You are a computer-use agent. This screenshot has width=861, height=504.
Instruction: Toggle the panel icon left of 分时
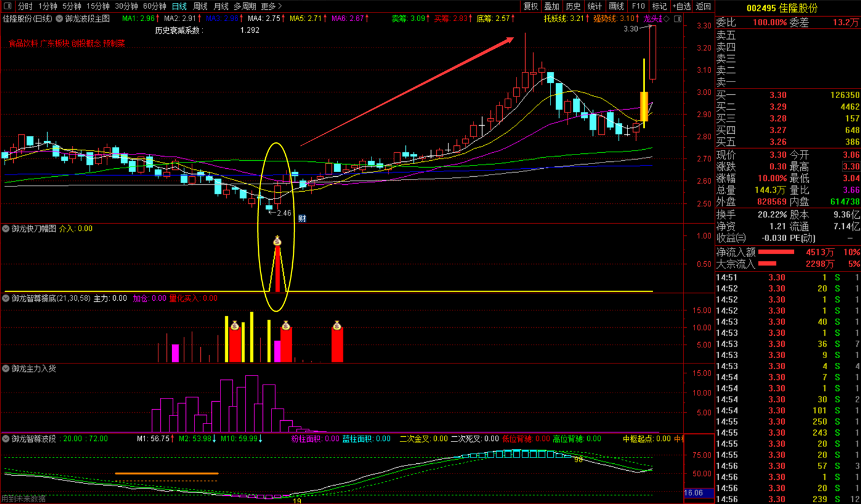tap(8, 6)
